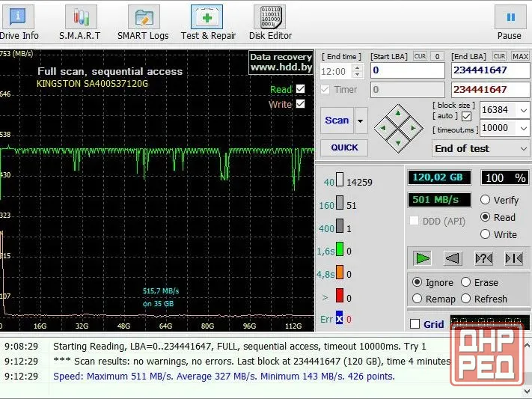Click the 120,02 GB capacity display
This screenshot has width=532, height=399.
[x=439, y=177]
